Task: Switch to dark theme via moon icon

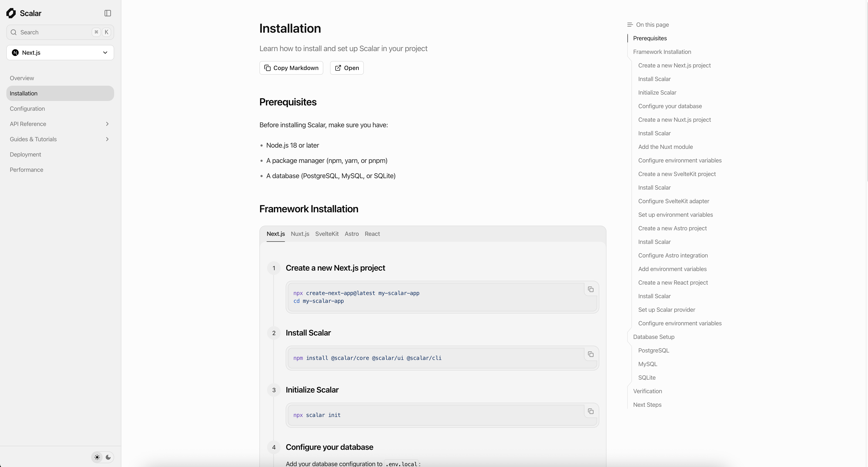Action: click(108, 458)
